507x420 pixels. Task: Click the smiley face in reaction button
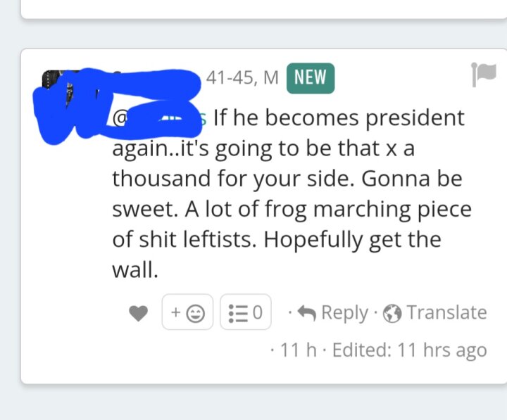click(196, 313)
